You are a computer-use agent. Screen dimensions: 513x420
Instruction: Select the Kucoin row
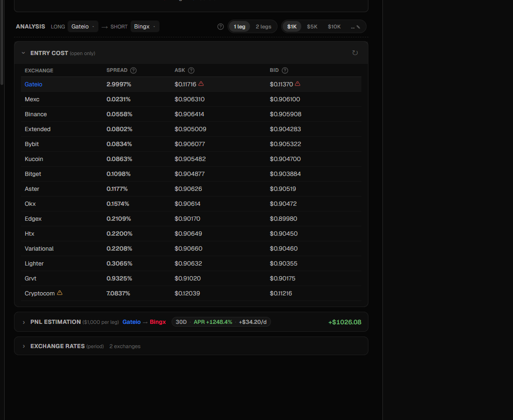[191, 159]
